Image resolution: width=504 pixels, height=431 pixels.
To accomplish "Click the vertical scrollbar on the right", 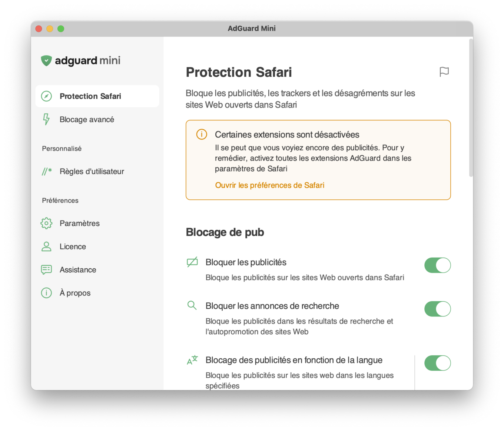I will coord(471,107).
